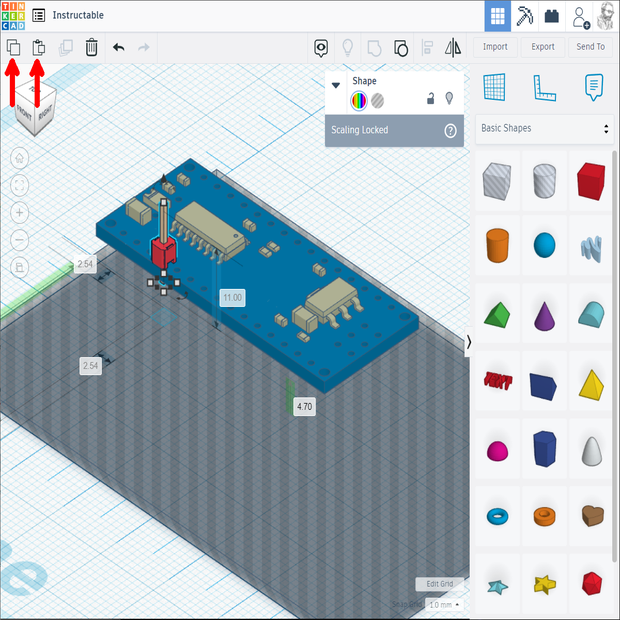Choose the Solid multicolor swatch

(359, 100)
